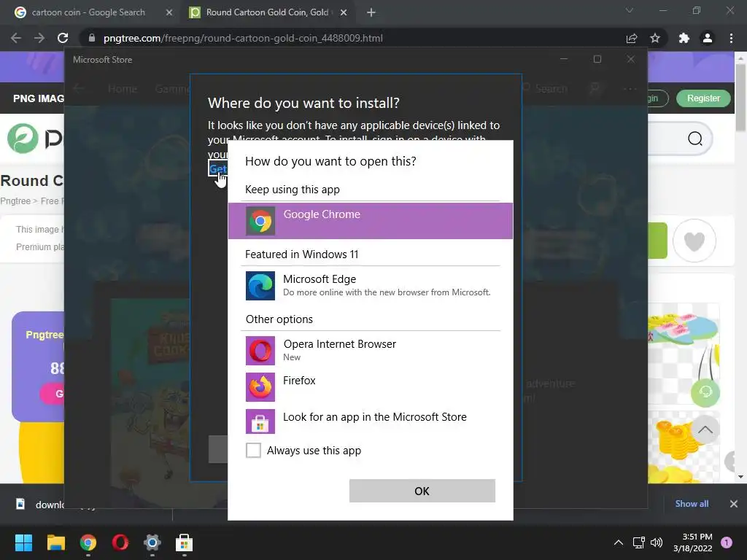This screenshot has height=560, width=747.
Task: Open the clock showing 3:51 PM
Action: coord(693,542)
